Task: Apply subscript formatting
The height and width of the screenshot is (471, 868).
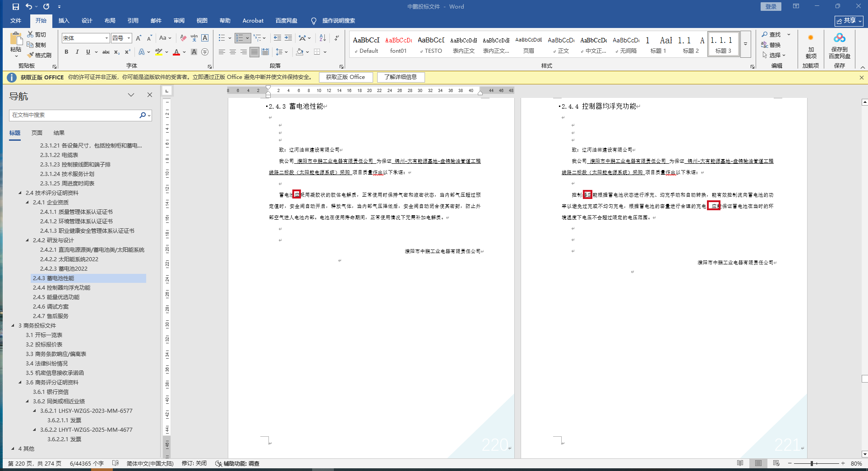Action: pyautogui.click(x=117, y=52)
